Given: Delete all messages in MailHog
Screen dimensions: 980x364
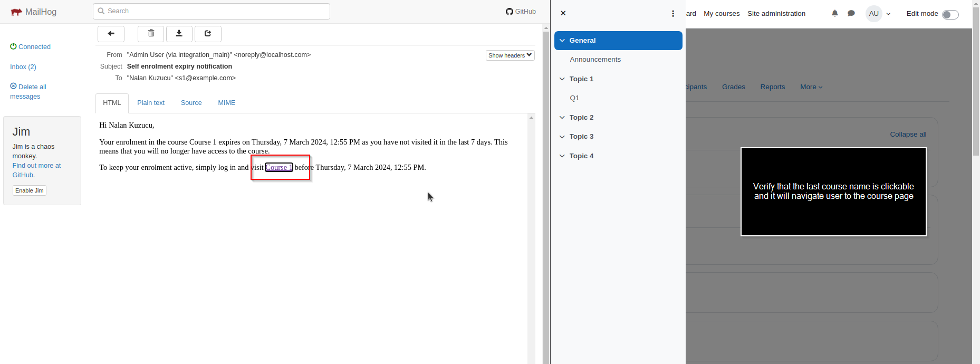Looking at the screenshot, I should coord(28,91).
